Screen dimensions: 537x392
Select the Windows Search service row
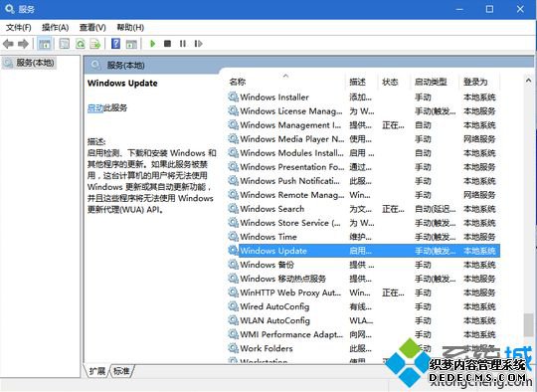(x=364, y=209)
